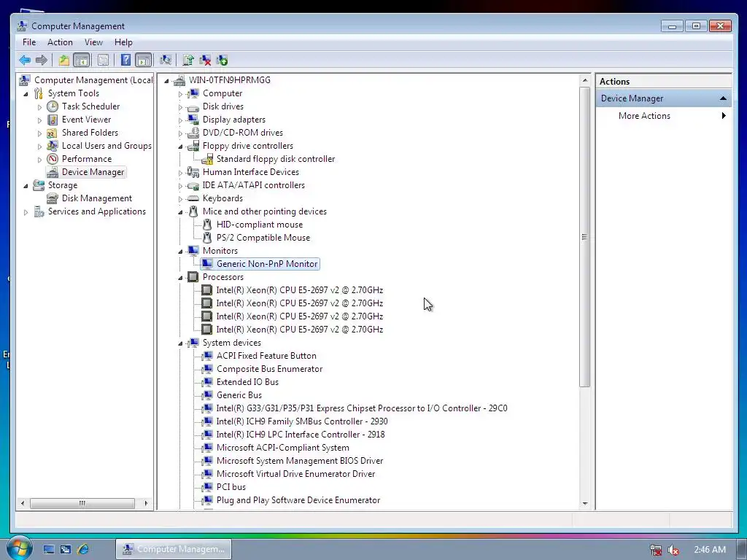Expand the Services and Applications node
Screen dimensions: 747x560
point(26,212)
